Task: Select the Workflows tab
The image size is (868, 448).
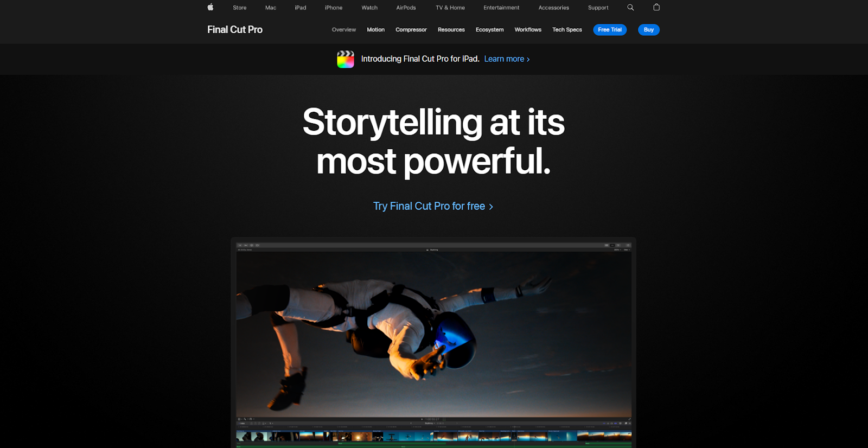Action: click(528, 30)
